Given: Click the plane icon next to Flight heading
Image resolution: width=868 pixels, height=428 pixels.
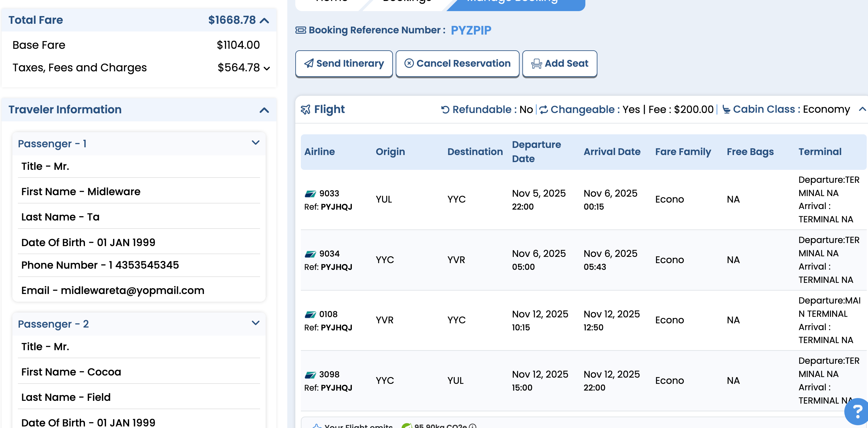Looking at the screenshot, I should tap(305, 109).
